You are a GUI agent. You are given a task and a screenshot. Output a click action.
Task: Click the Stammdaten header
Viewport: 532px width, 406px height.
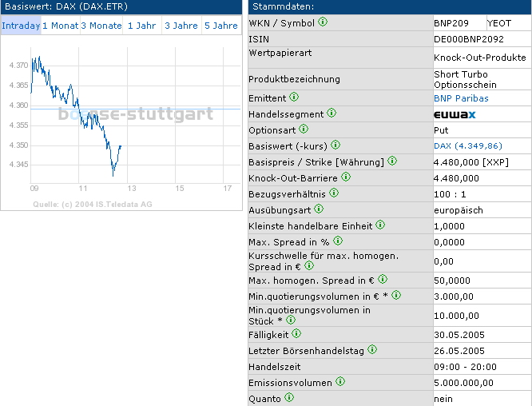click(390, 6)
